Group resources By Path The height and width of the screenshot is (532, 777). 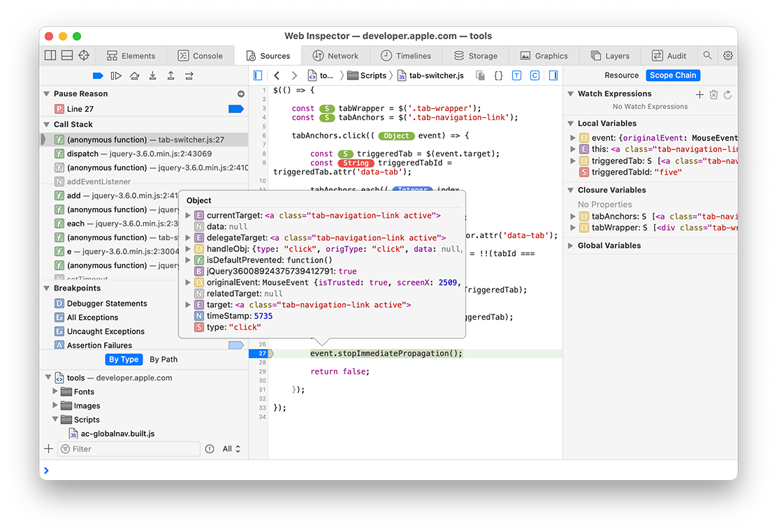164,359
